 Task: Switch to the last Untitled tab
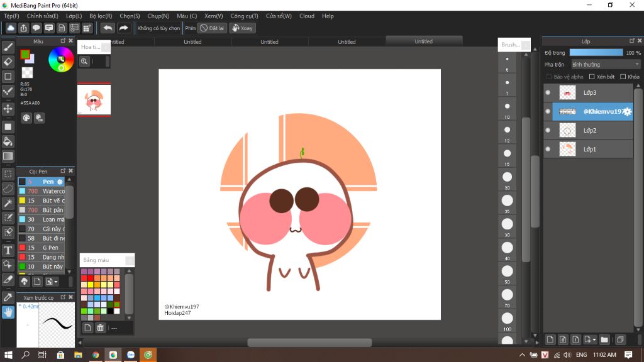point(423,41)
